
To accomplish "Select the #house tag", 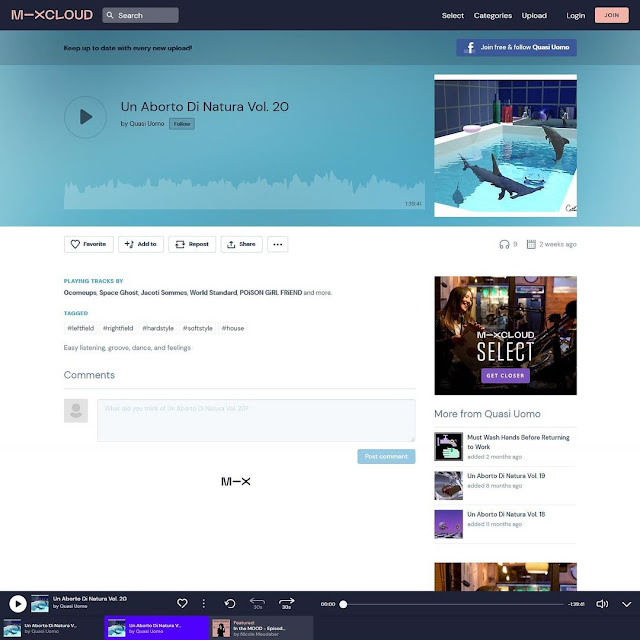I will coord(233,328).
